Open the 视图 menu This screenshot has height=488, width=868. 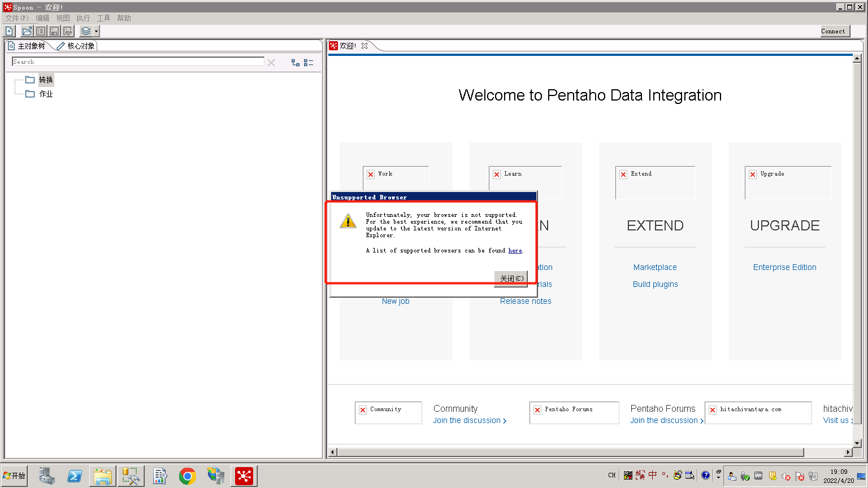click(63, 18)
